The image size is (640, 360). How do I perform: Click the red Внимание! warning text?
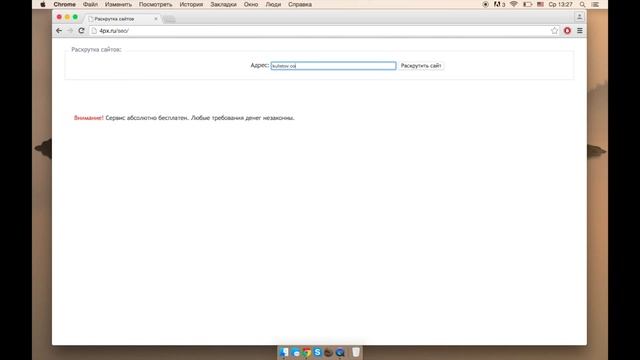(89, 118)
